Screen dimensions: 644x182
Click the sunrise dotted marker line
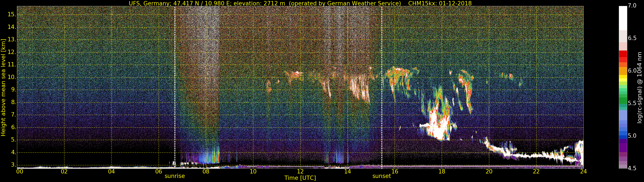coord(175,87)
